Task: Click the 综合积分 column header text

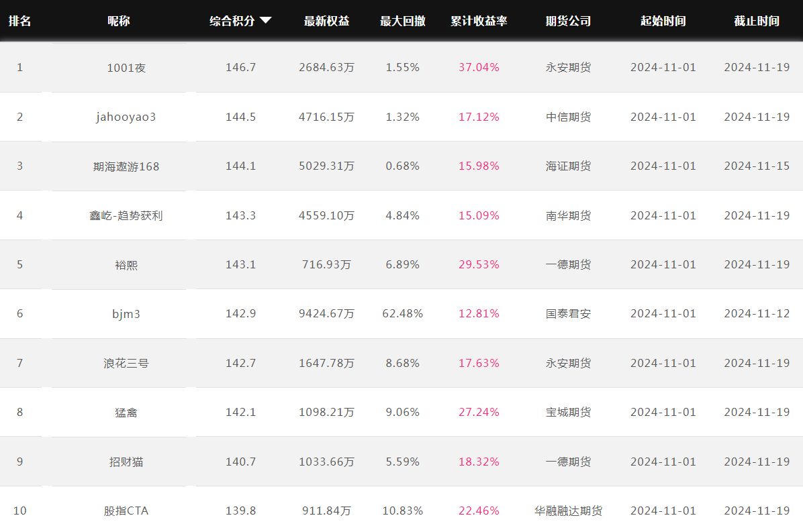Action: click(232, 21)
